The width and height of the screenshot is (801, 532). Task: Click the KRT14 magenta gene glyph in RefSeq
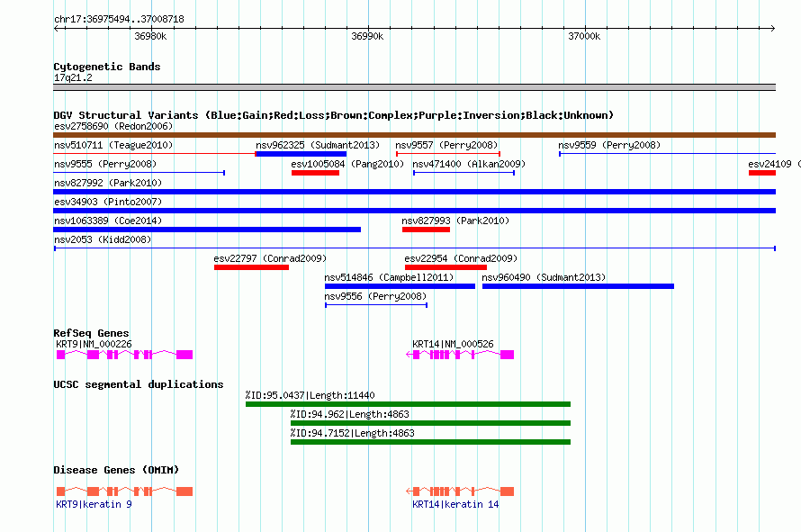coord(460,355)
